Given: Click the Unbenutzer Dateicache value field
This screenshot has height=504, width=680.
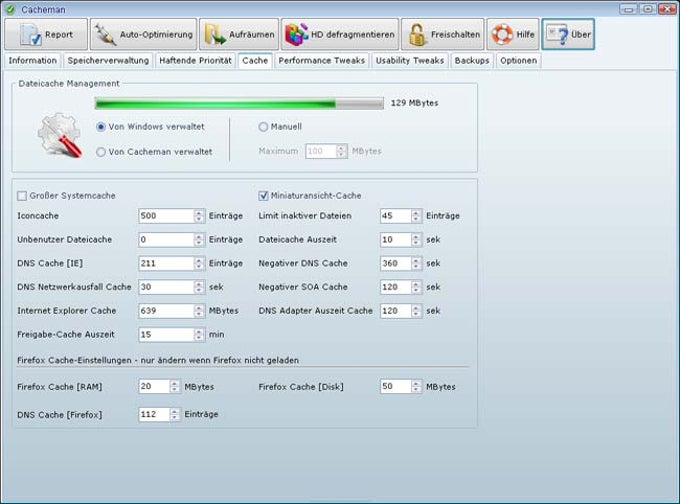Looking at the screenshot, I should pyautogui.click(x=167, y=239).
